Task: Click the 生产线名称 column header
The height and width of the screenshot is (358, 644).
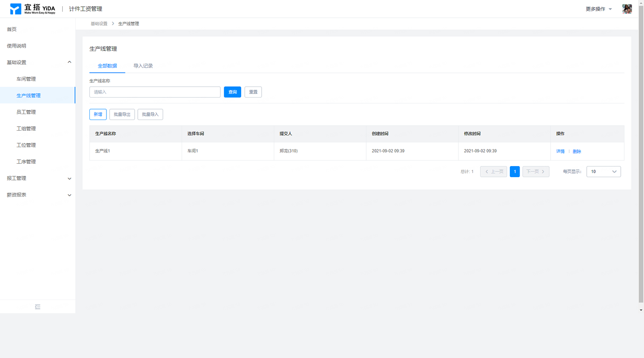Action: [136, 134]
